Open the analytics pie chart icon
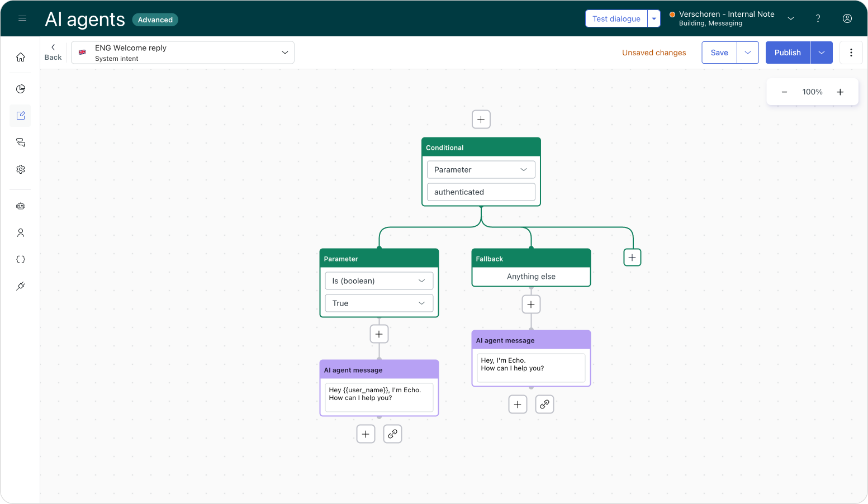The height and width of the screenshot is (504, 868). coord(21,89)
